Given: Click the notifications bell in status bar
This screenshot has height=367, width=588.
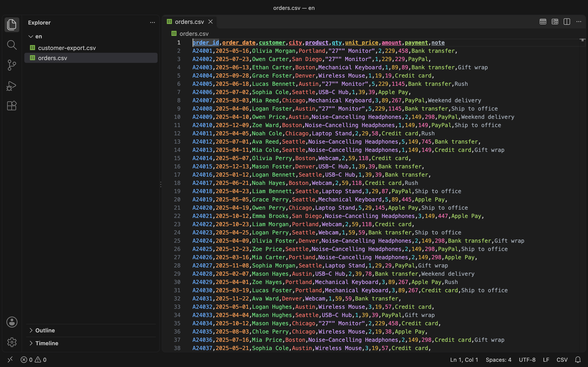Looking at the screenshot, I should coord(578,359).
